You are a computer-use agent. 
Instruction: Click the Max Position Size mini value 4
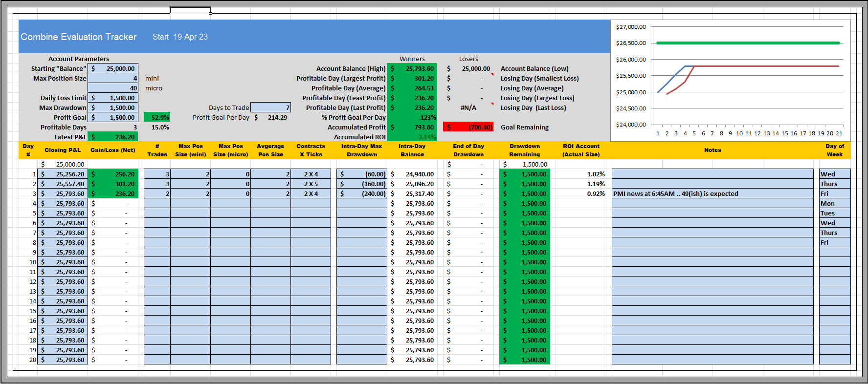113,78
